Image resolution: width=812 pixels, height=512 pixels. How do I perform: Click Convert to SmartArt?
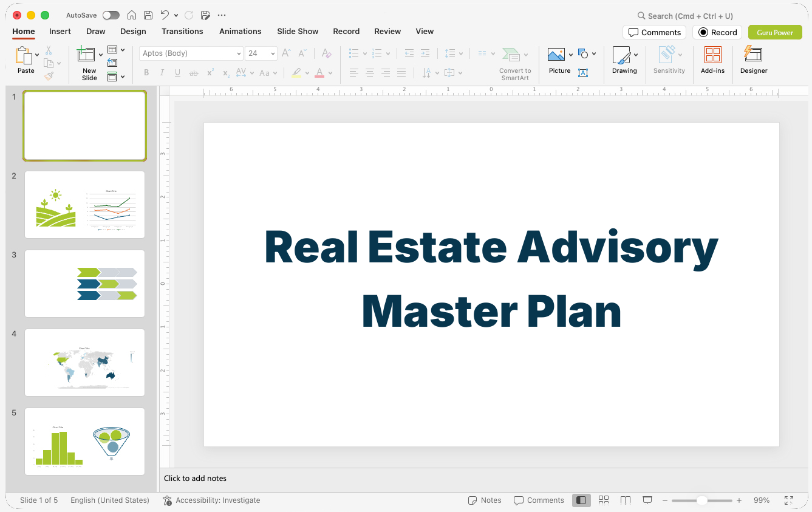tap(515, 64)
